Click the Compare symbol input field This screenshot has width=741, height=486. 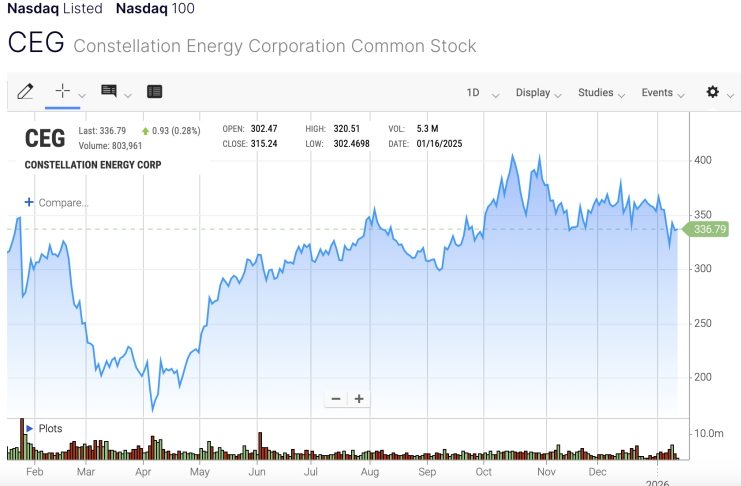point(64,203)
